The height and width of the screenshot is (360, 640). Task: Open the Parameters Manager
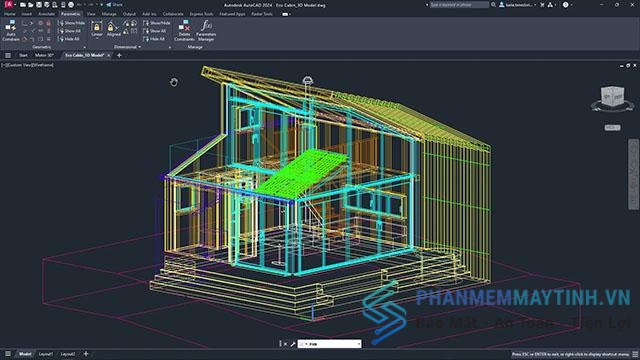(206, 31)
